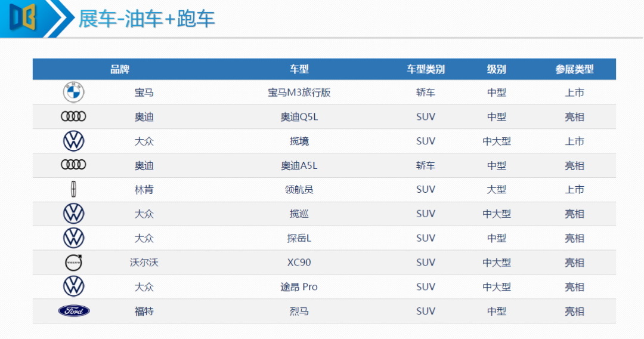Click the 参展类型 column header

tap(575, 69)
